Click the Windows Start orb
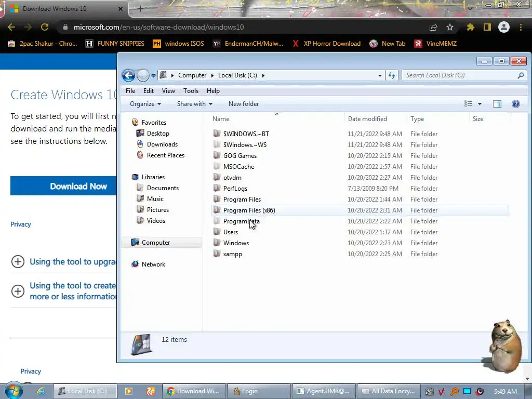The height and width of the screenshot is (399, 532). pyautogui.click(x=14, y=391)
